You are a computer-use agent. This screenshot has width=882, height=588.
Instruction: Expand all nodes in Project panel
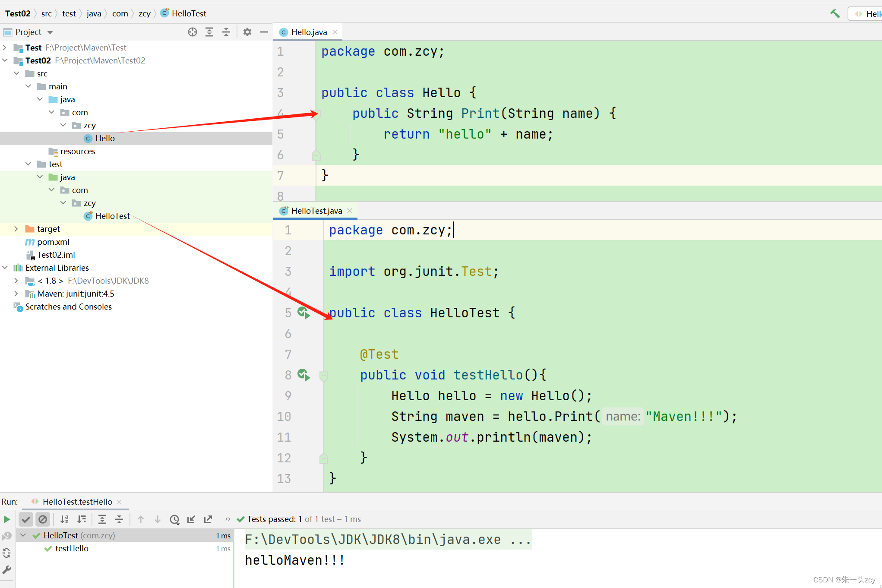pos(209,32)
